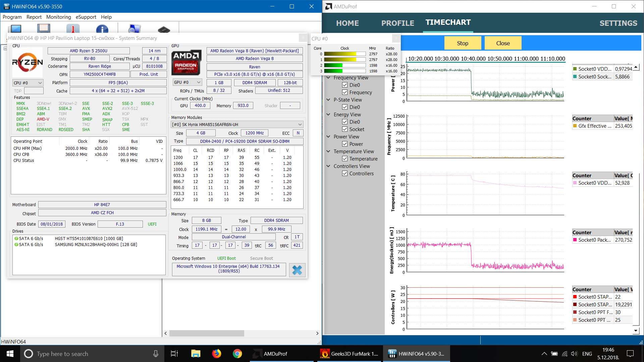Viewport: 644px width, 362px height.
Task: Open Task View from the taskbar
Action: click(174, 354)
